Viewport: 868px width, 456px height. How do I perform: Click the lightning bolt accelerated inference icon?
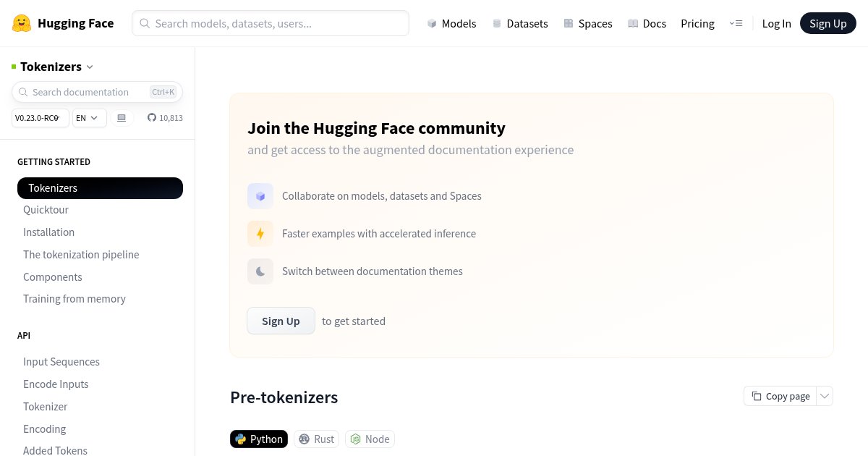(260, 234)
